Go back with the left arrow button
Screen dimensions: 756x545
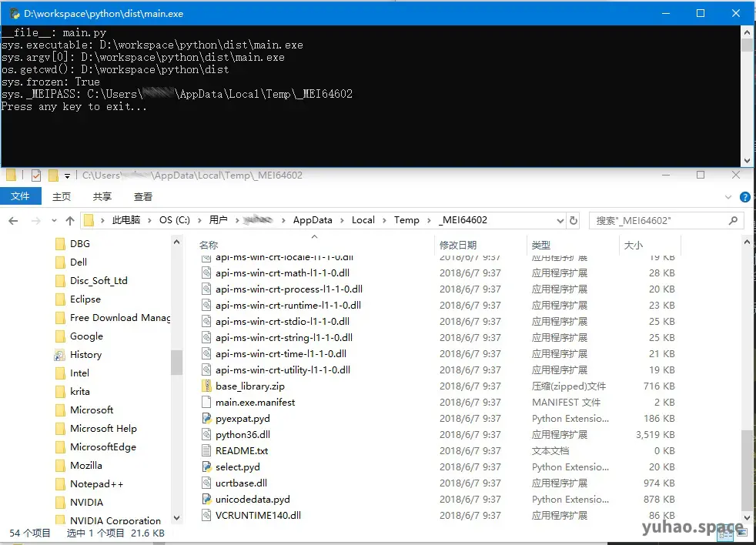point(14,221)
